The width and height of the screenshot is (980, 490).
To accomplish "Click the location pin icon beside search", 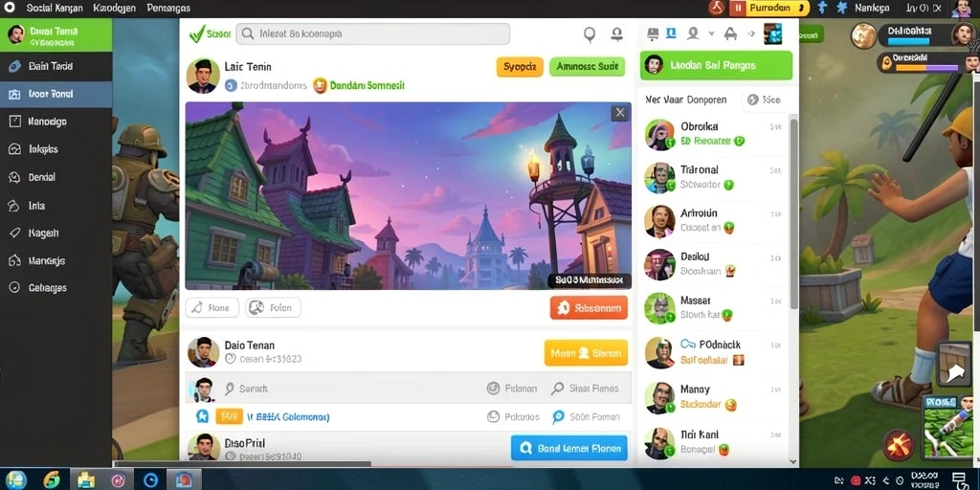I will click(590, 34).
